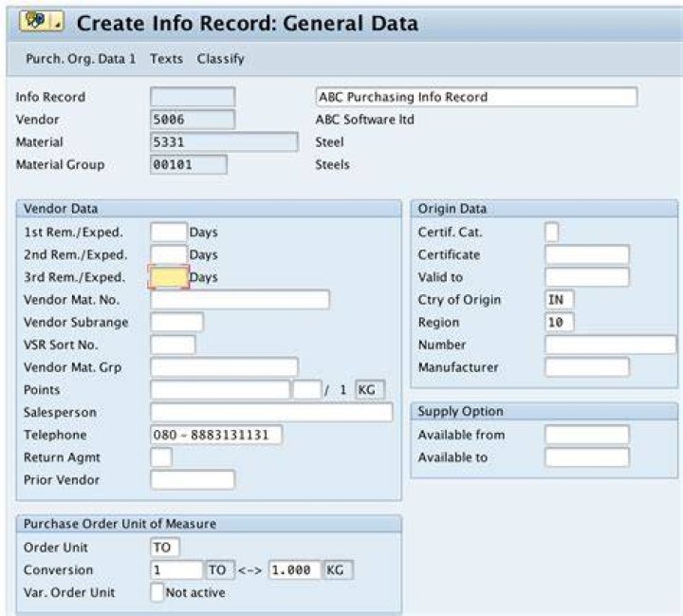The width and height of the screenshot is (683, 616).
Task: Click the Conversion quantity field showing 1
Action: [176, 570]
